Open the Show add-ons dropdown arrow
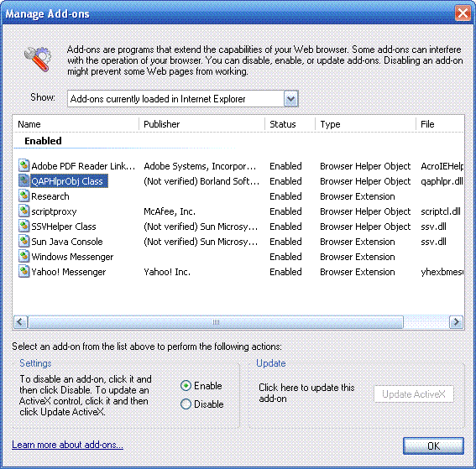476x469 pixels. coord(290,99)
